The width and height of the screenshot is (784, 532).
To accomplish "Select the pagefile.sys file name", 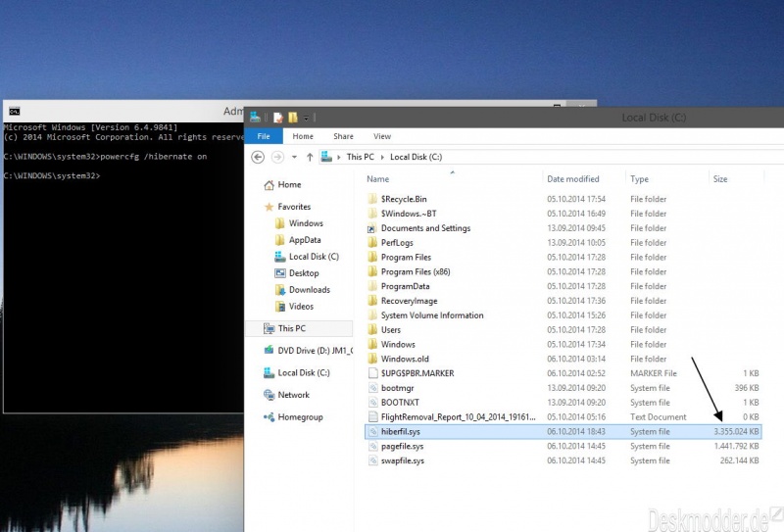I will point(402,446).
